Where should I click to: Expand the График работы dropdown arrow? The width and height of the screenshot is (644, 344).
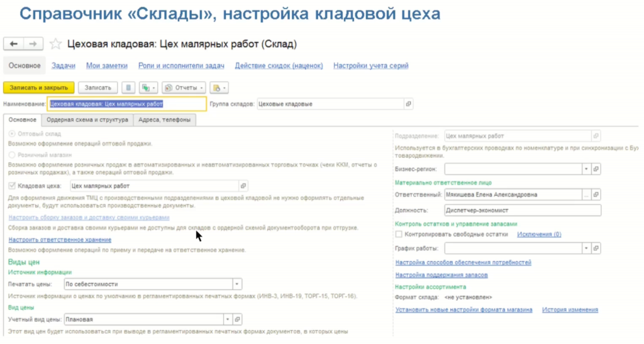pos(587,248)
